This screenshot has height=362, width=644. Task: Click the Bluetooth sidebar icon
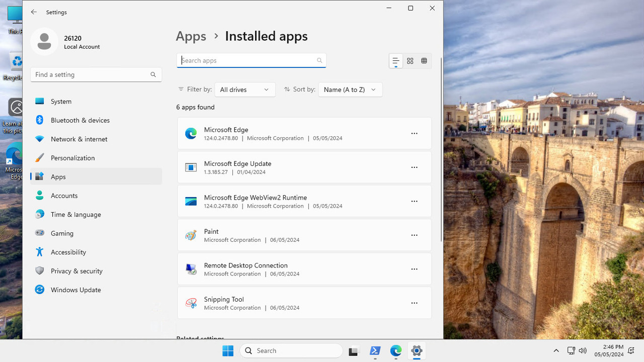tap(40, 120)
